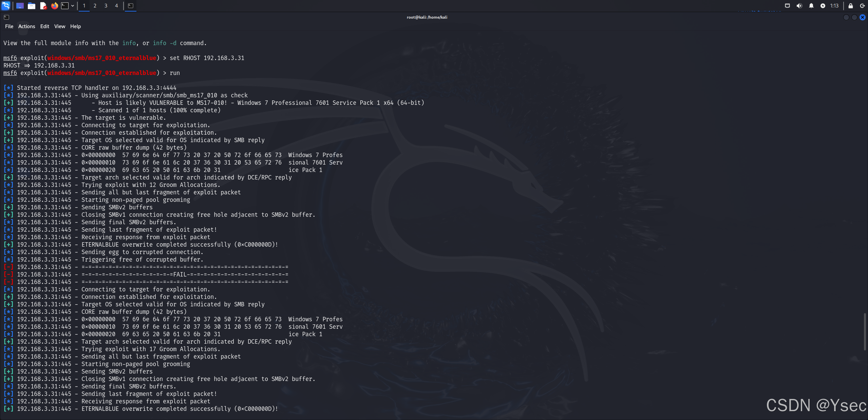Lock the screen with padlock icon
Screen dimensions: 868x420
[x=851, y=6]
